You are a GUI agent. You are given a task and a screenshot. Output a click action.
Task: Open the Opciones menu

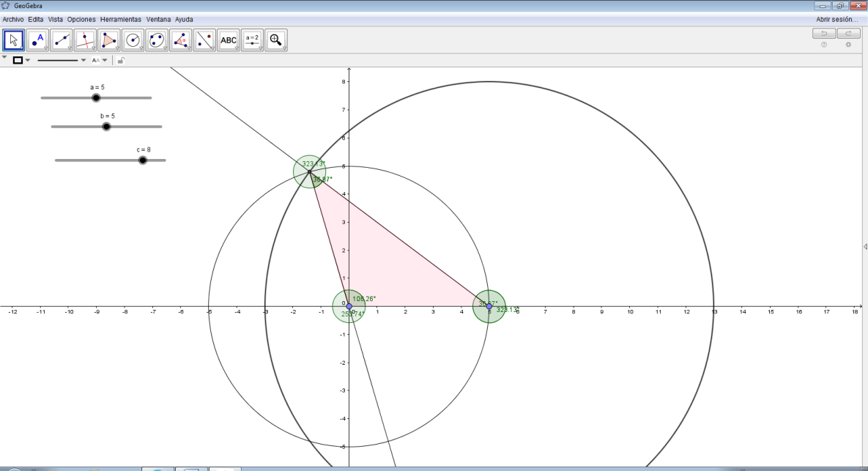pyautogui.click(x=81, y=19)
